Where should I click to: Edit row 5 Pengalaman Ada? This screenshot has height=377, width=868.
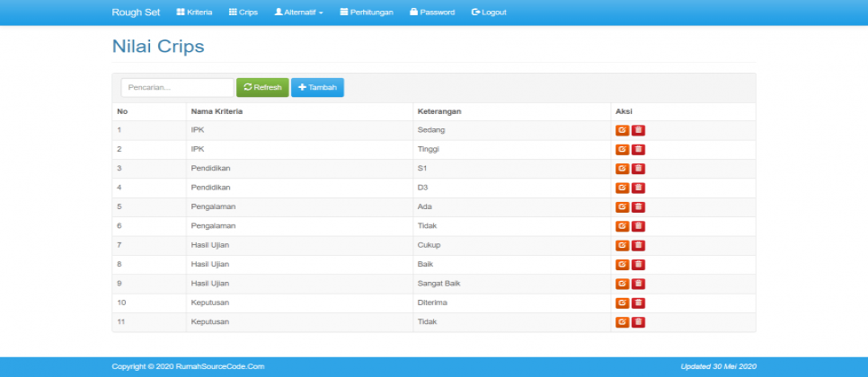(622, 207)
